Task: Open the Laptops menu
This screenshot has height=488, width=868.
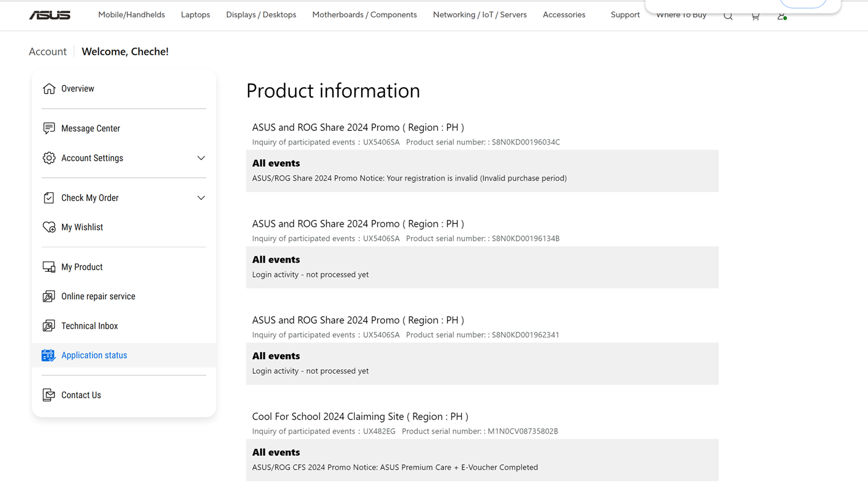Action: 195,15
